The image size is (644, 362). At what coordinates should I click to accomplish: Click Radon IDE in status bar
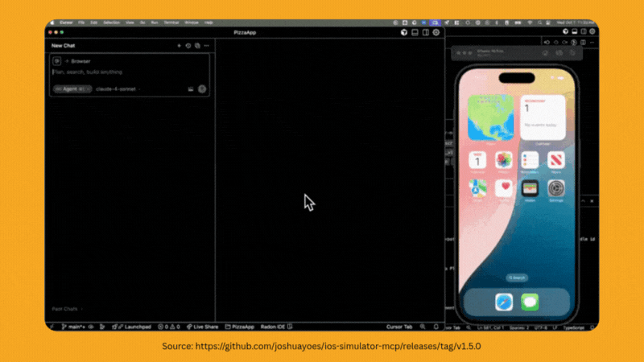(x=276, y=327)
